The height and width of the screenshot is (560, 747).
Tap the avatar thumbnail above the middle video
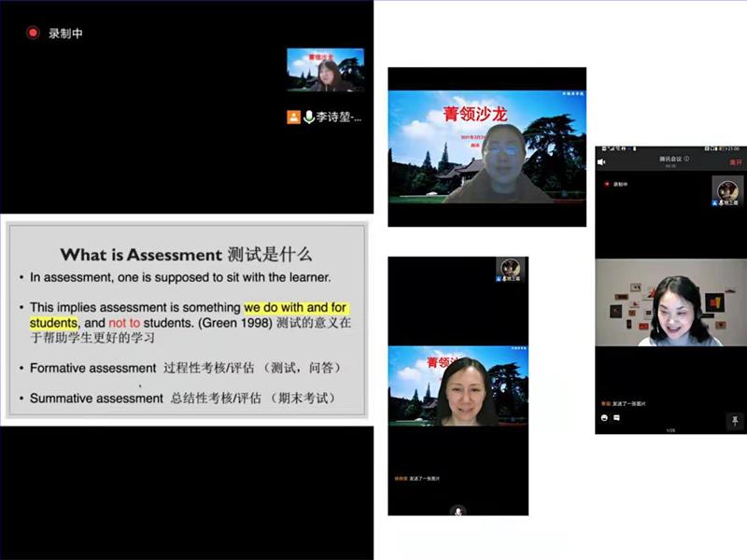pos(510,271)
